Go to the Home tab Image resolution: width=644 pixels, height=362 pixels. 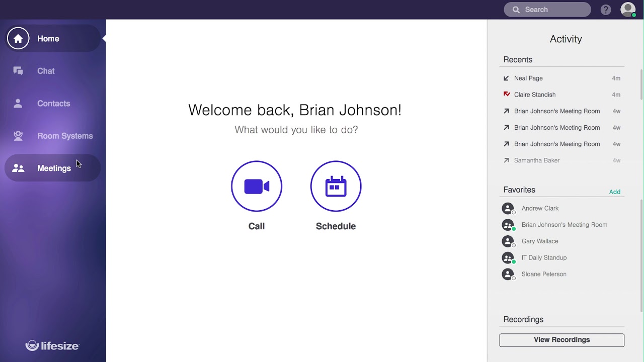53,39
